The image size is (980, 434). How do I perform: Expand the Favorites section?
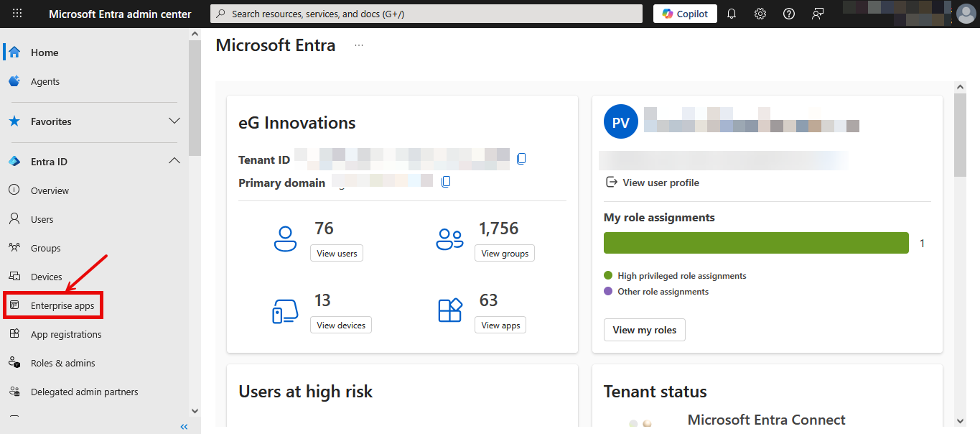pos(174,121)
